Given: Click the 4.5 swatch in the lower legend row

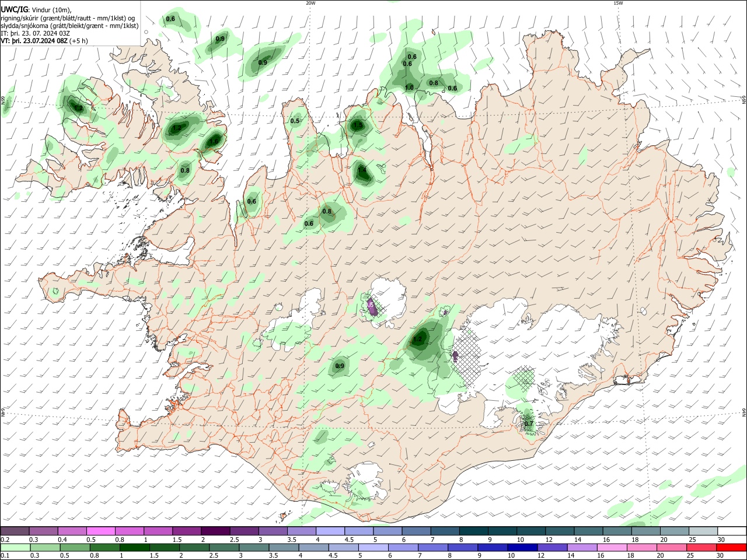Looking at the screenshot, I should (x=344, y=547).
